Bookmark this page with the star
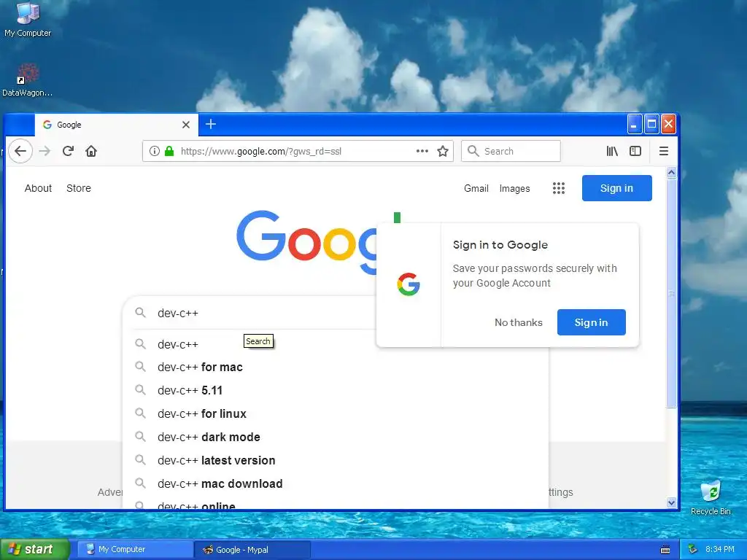 (x=443, y=151)
